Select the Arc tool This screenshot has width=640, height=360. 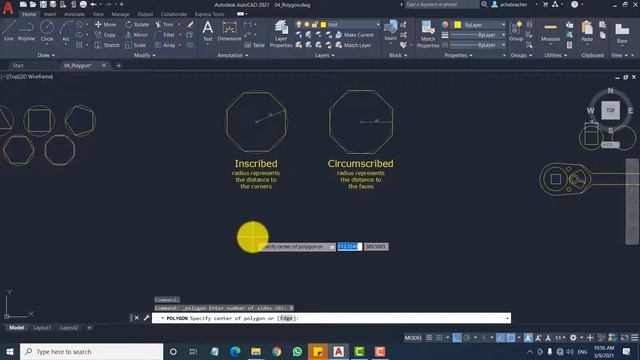pyautogui.click(x=66, y=31)
